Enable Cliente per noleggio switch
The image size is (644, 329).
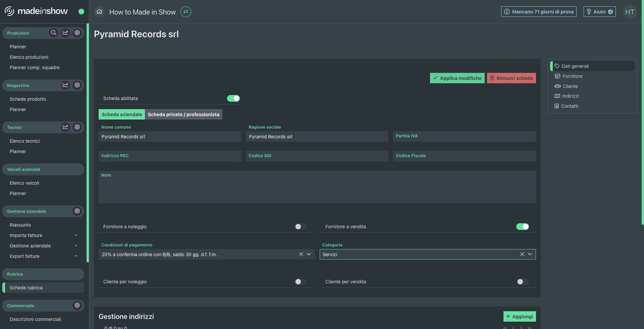(300, 282)
